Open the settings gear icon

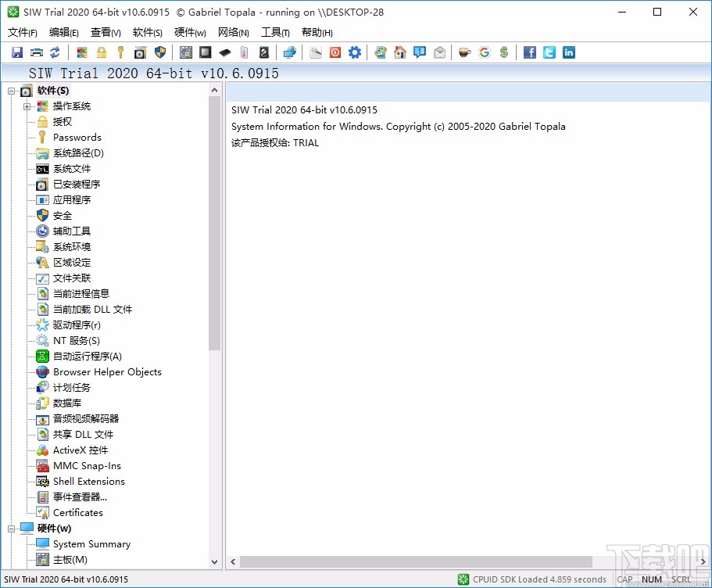click(x=354, y=52)
